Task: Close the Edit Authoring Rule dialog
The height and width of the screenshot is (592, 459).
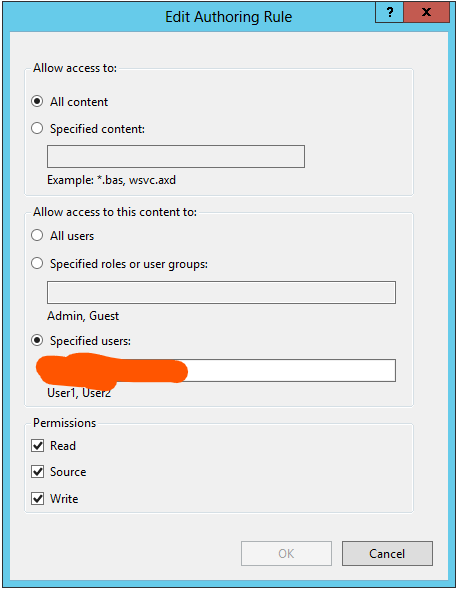Action: tap(427, 12)
